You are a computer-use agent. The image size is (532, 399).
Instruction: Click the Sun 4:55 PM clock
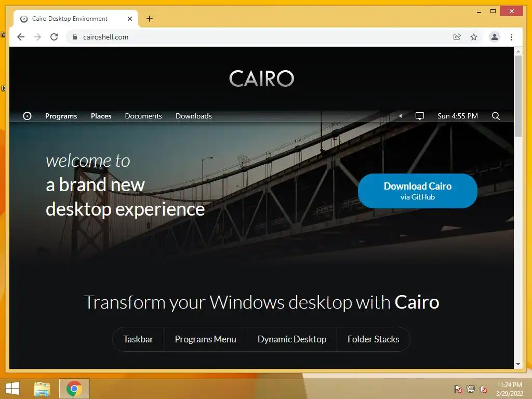tap(458, 116)
